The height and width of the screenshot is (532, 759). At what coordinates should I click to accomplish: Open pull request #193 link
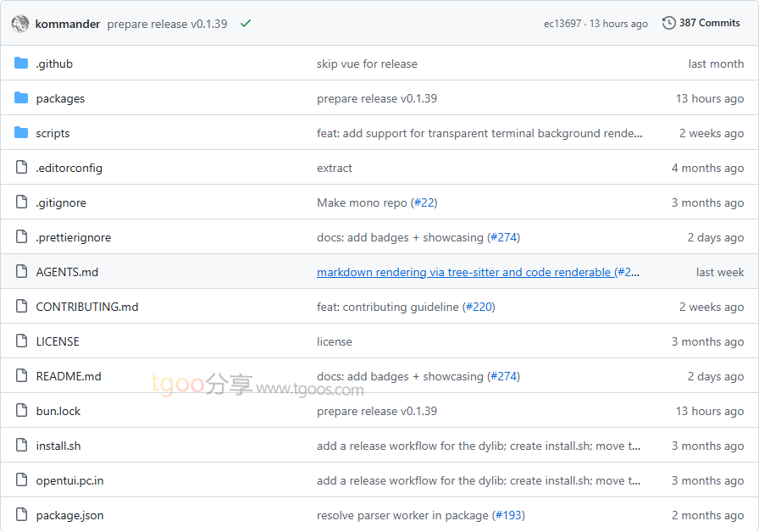(x=508, y=515)
